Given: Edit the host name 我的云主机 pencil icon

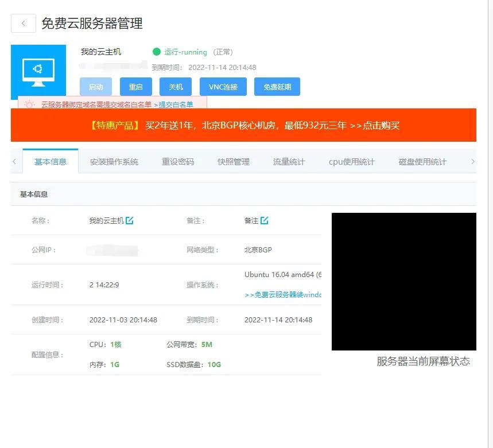Looking at the screenshot, I should click(x=130, y=220).
